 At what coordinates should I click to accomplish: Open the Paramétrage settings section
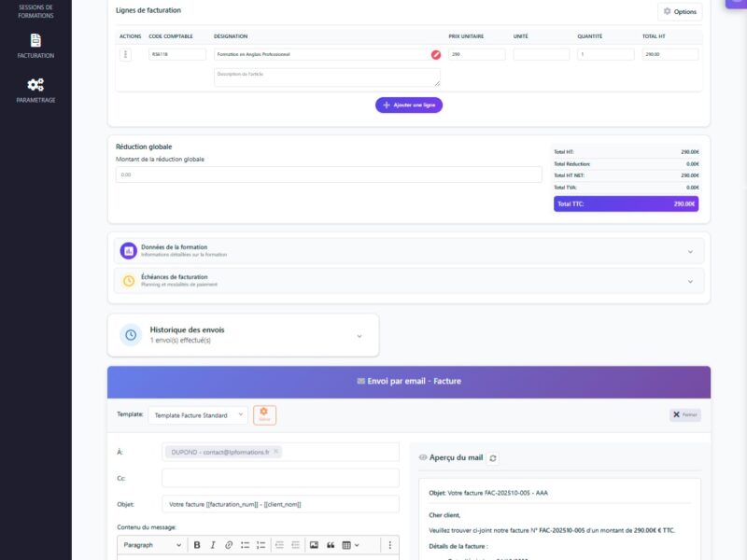click(35, 90)
